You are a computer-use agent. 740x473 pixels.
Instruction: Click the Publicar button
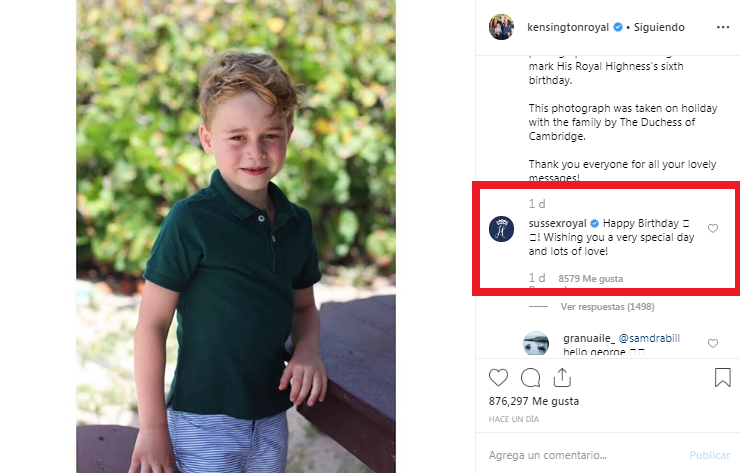point(709,454)
